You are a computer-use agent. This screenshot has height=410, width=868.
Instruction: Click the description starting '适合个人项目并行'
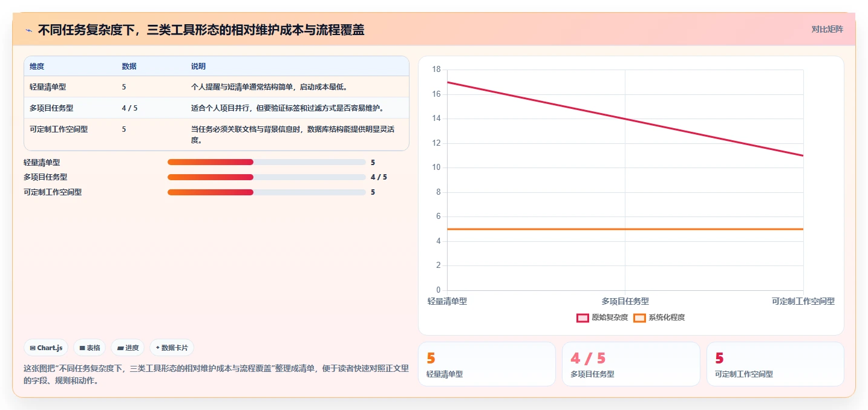pos(289,108)
